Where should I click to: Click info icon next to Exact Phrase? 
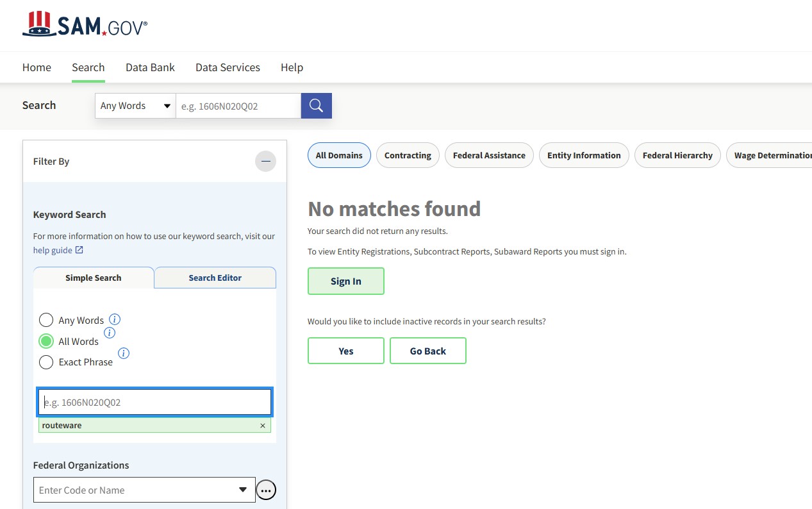[124, 353]
